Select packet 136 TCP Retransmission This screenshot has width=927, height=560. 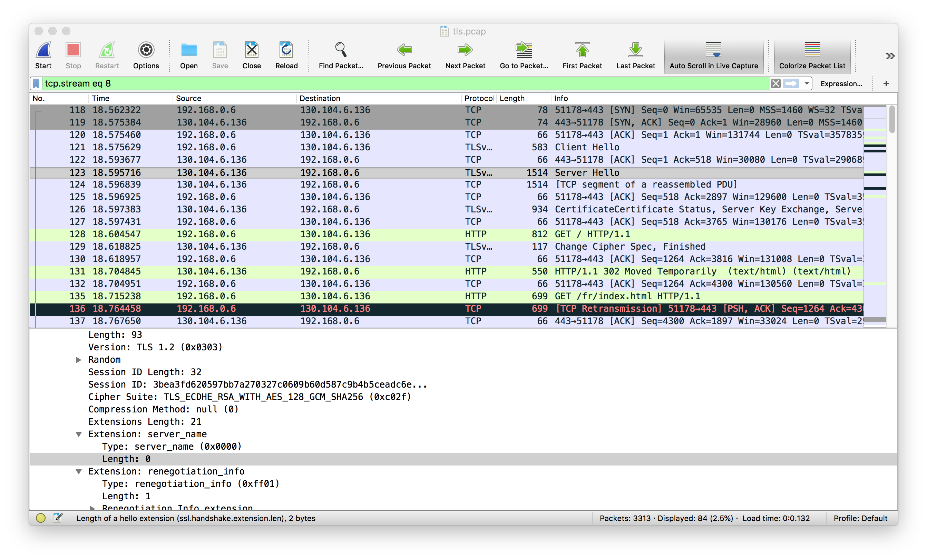click(447, 309)
